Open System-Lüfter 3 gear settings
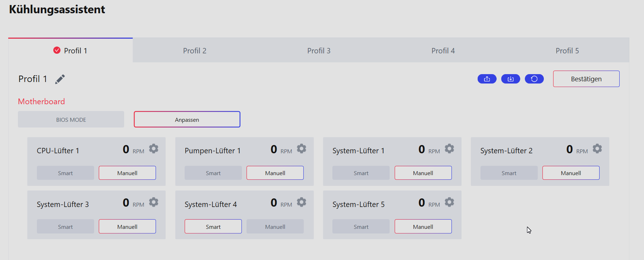The image size is (644, 260). pyautogui.click(x=154, y=202)
